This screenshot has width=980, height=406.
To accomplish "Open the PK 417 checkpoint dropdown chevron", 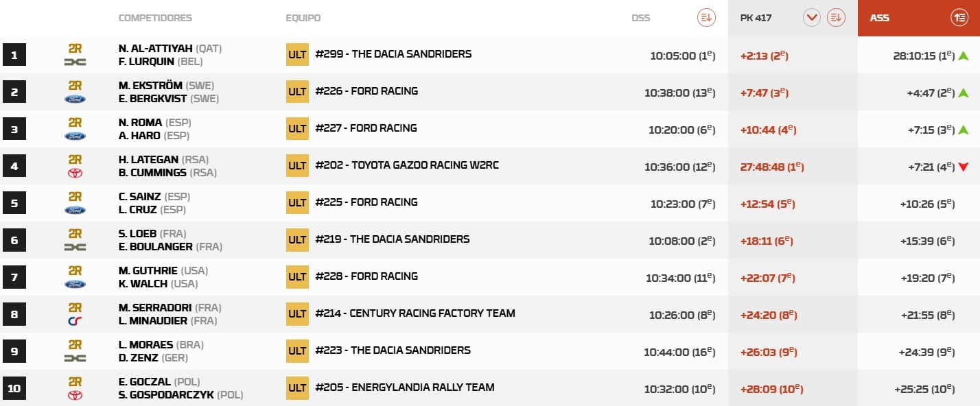I will point(812,18).
